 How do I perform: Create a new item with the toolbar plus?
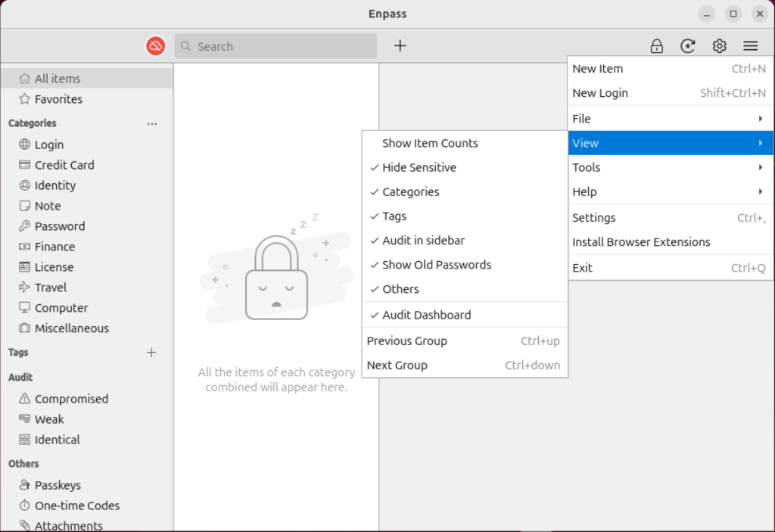pos(400,45)
